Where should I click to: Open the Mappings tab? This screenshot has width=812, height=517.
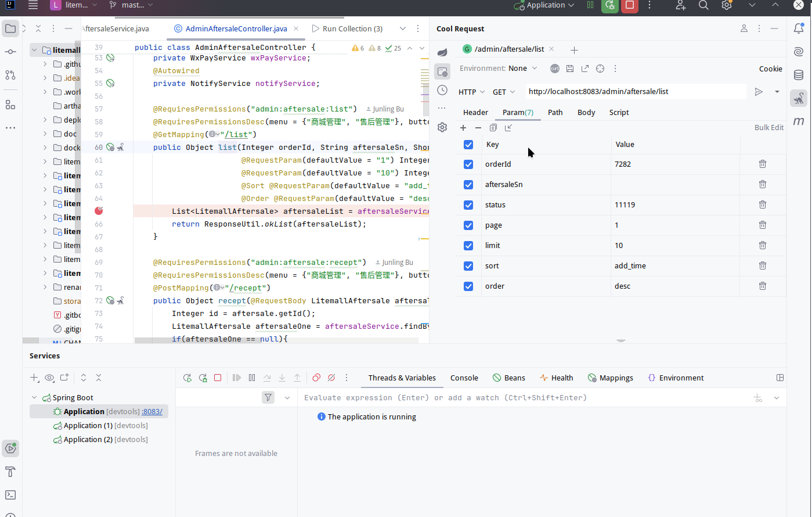click(x=611, y=378)
